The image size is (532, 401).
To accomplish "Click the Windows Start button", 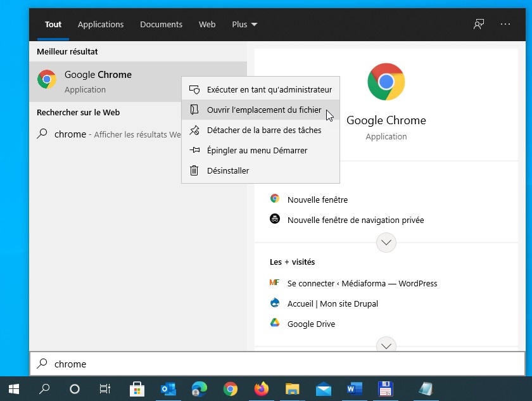I will [x=13, y=389].
